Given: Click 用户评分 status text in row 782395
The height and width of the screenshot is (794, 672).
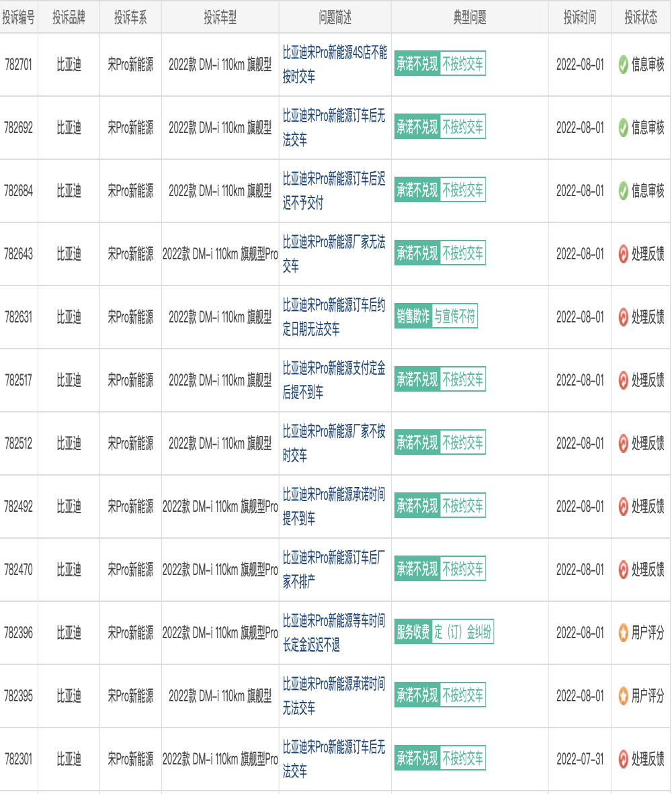Looking at the screenshot, I should coord(648,696).
